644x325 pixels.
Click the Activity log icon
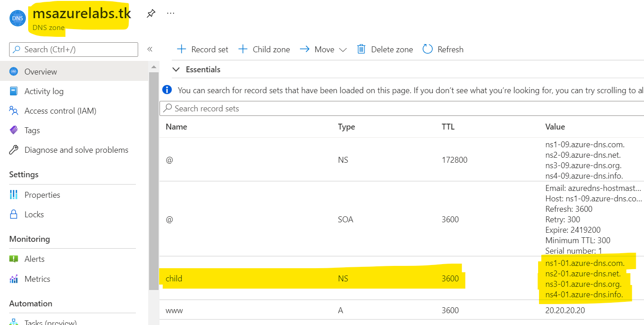tap(14, 91)
